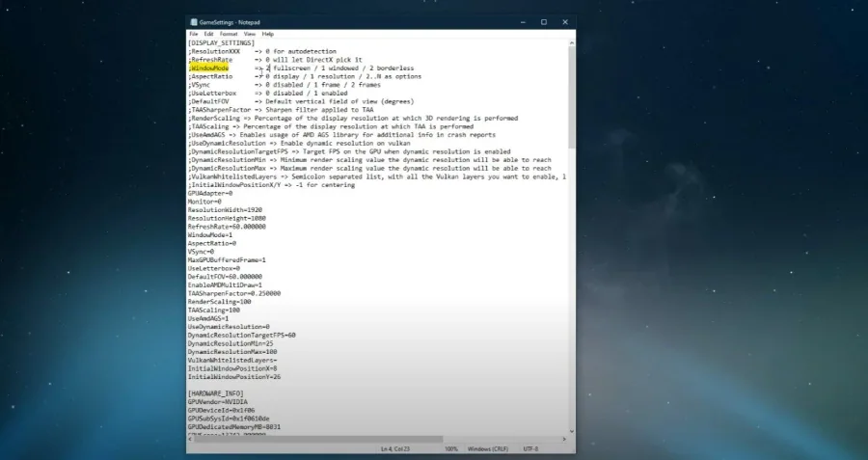The width and height of the screenshot is (868, 460).
Task: Click the RenderScaling=100 line
Action: (x=219, y=302)
